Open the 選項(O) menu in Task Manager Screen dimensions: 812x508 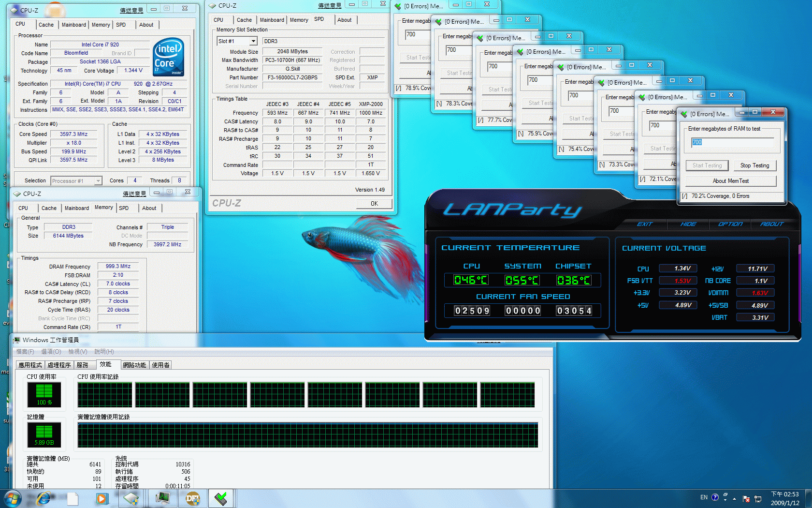pos(51,352)
